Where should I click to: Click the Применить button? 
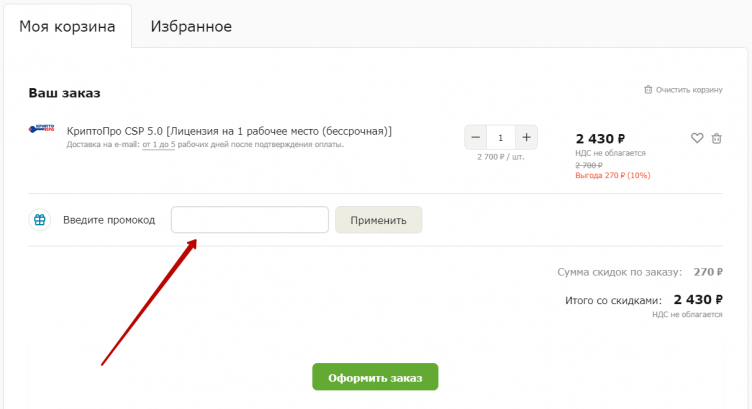[378, 220]
